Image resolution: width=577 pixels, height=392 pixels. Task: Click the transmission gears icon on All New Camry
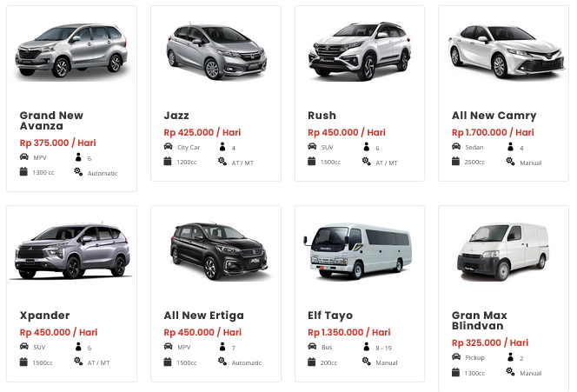point(510,162)
